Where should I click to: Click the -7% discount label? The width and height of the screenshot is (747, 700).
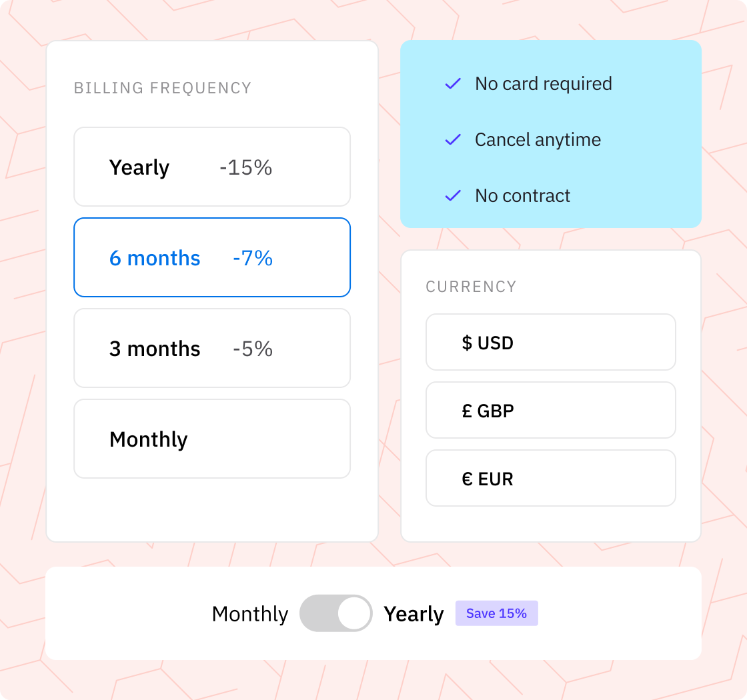pos(252,258)
